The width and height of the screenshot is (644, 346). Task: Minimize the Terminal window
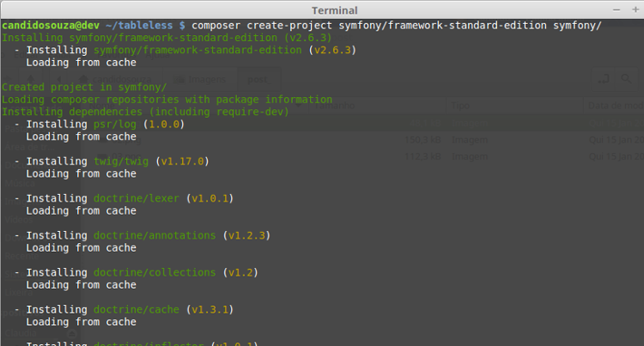[617, 9]
